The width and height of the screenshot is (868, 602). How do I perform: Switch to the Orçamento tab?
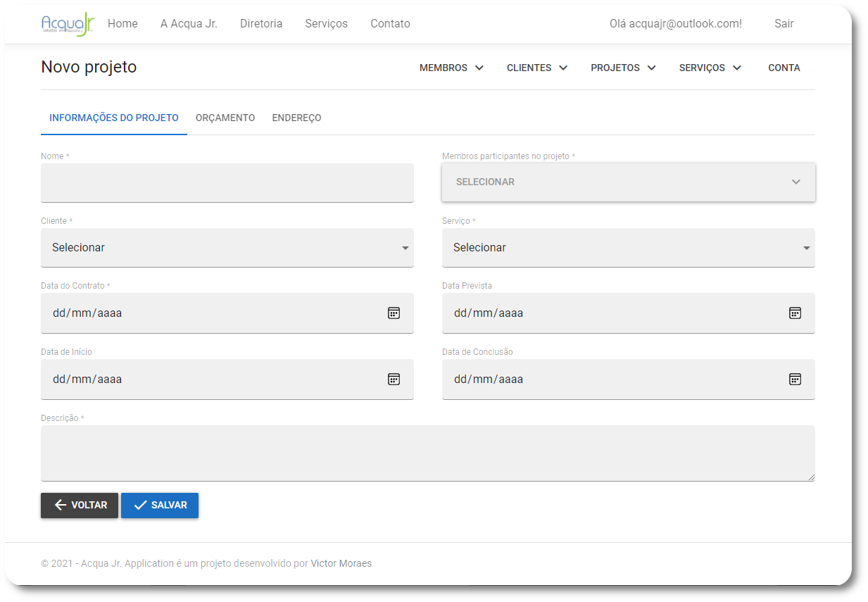[225, 118]
